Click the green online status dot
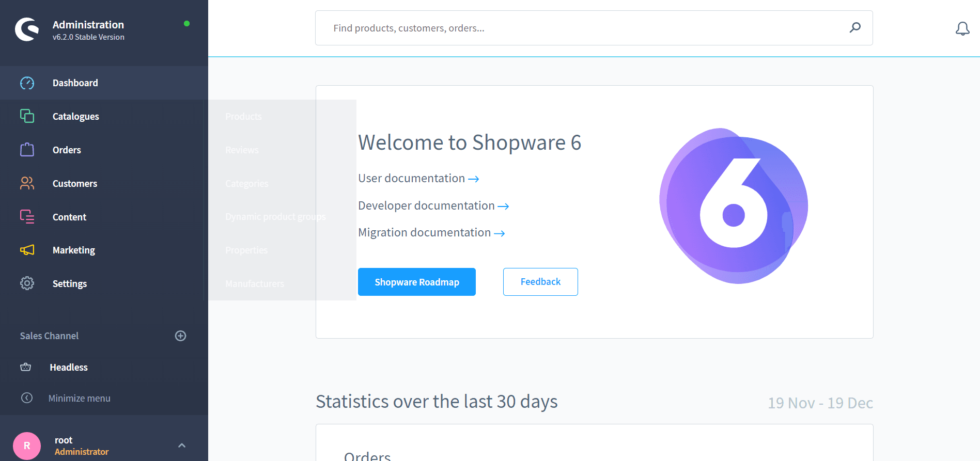 pyautogui.click(x=186, y=24)
